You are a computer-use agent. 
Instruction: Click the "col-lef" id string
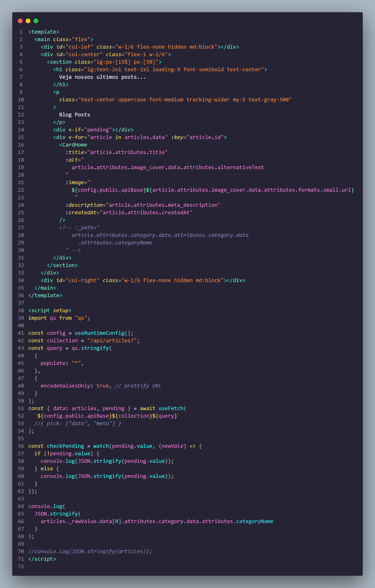pos(79,47)
